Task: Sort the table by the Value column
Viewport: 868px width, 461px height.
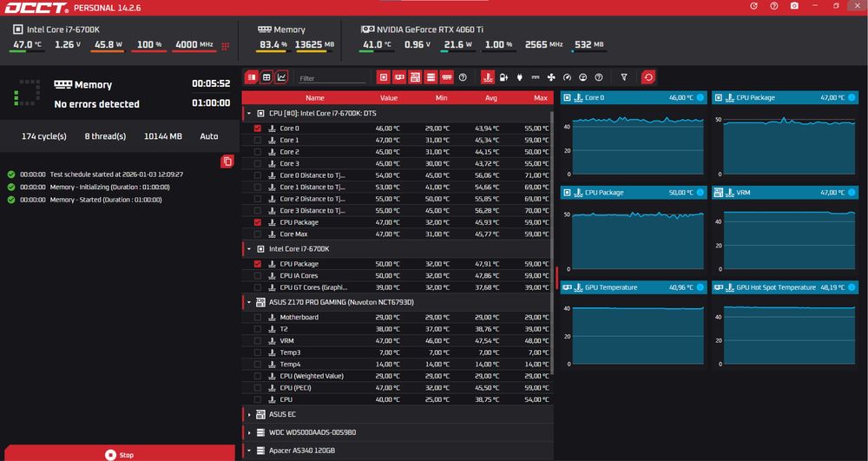Action: pyautogui.click(x=389, y=98)
